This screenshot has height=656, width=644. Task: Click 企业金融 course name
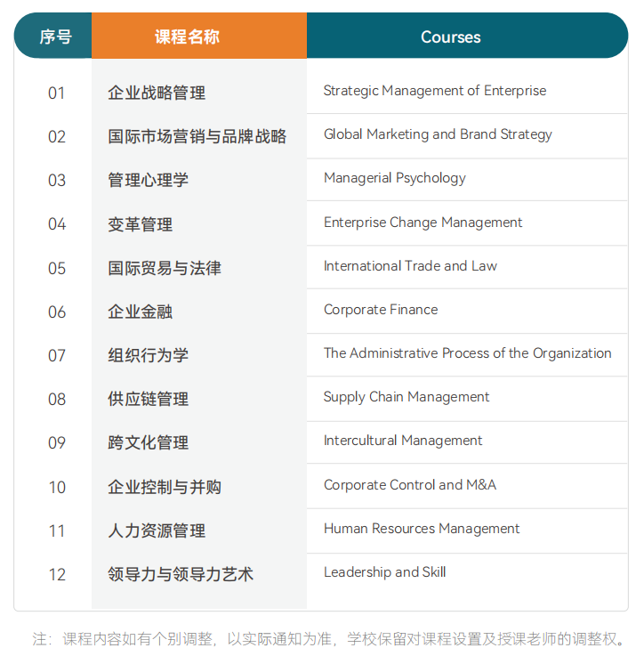[x=140, y=312]
